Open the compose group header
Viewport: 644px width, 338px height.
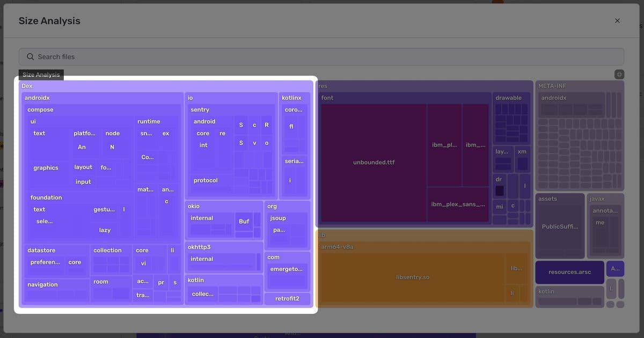pos(40,109)
